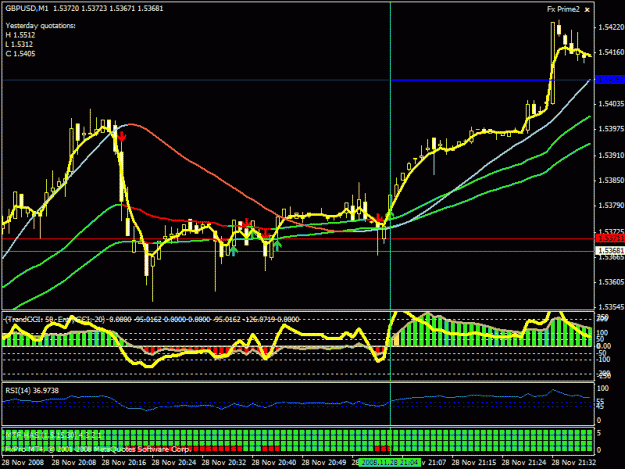Click the 1.53790 price axis label
The image size is (625, 469).
(x=611, y=206)
